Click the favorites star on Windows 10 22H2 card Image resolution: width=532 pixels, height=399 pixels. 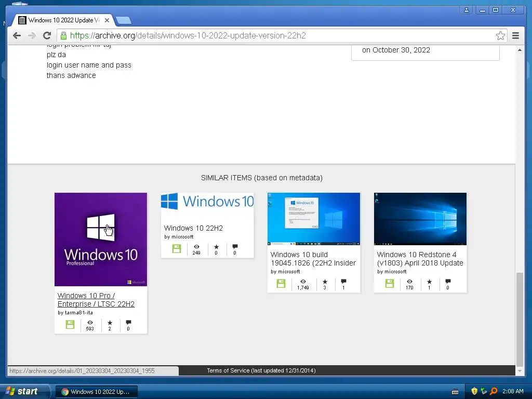click(x=216, y=247)
